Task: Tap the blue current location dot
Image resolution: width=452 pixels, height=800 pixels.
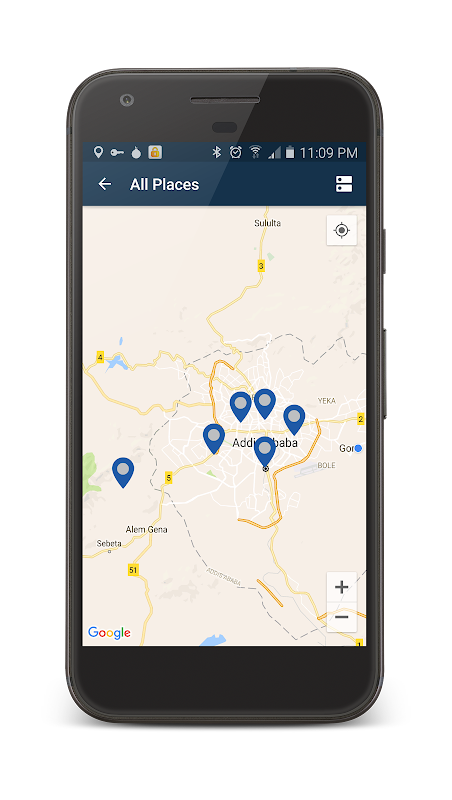Action: click(x=358, y=448)
